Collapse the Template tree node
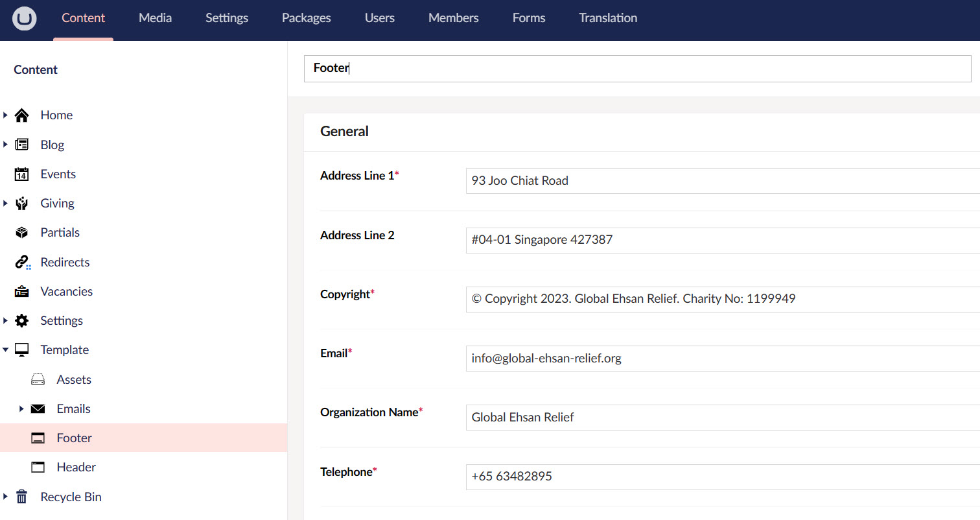Screen dimensions: 980x520 [x=5, y=350]
